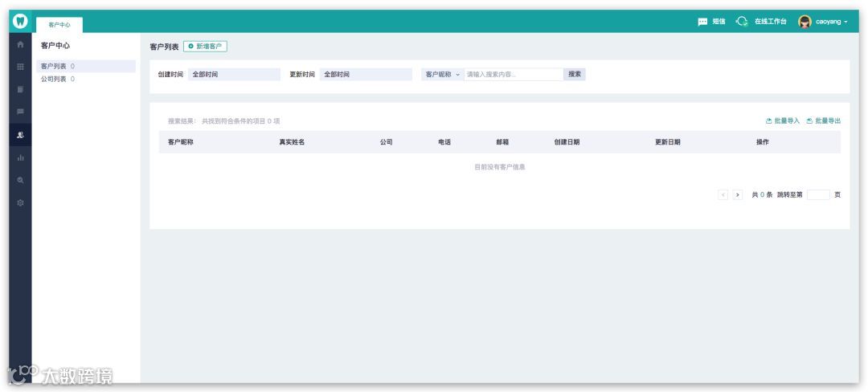Click the 新增客户 button
Image resolution: width=868 pixels, height=392 pixels.
click(205, 47)
